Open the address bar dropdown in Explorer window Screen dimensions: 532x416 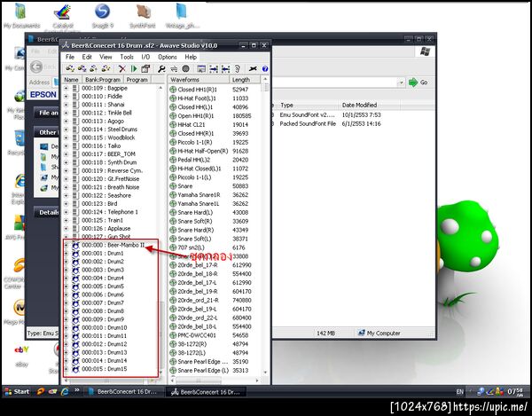tap(402, 82)
